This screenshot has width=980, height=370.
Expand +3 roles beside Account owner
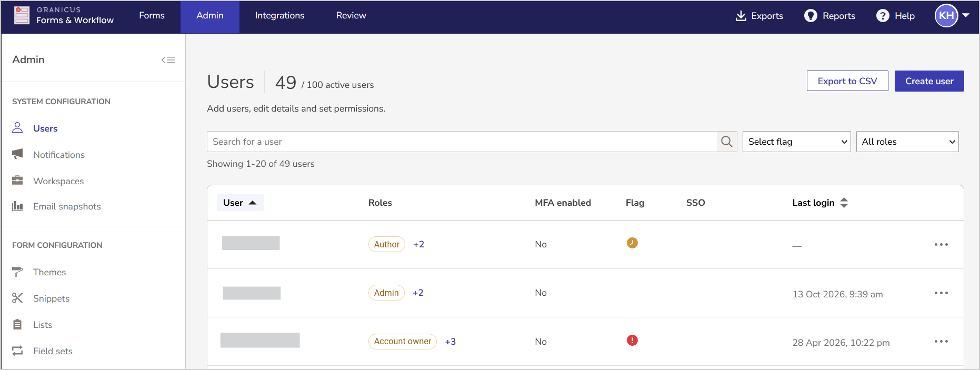(451, 342)
